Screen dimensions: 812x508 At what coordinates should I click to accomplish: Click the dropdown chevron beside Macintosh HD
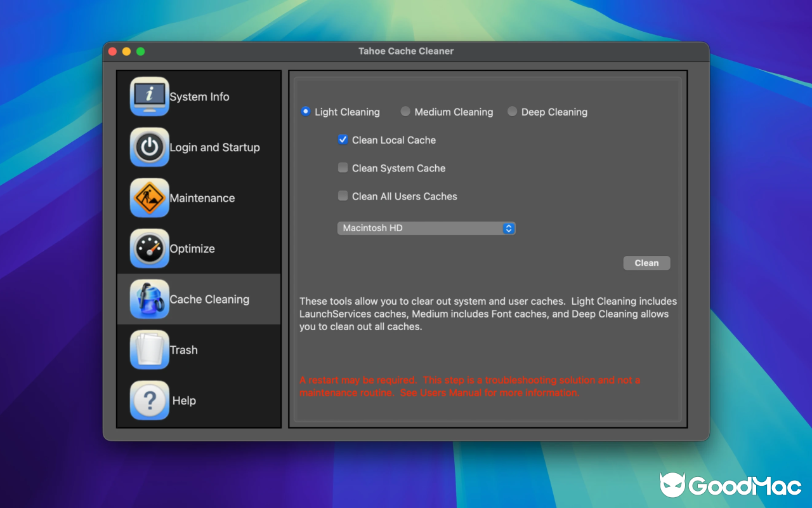click(x=508, y=228)
